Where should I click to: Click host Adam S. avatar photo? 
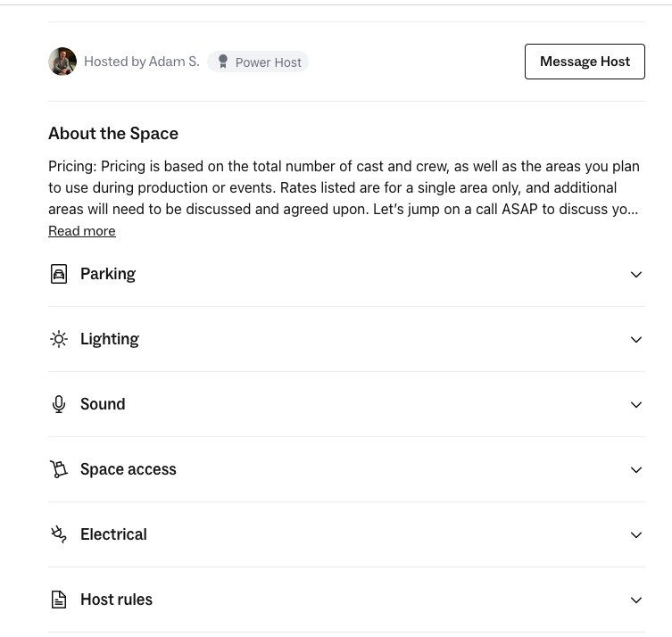(x=62, y=62)
